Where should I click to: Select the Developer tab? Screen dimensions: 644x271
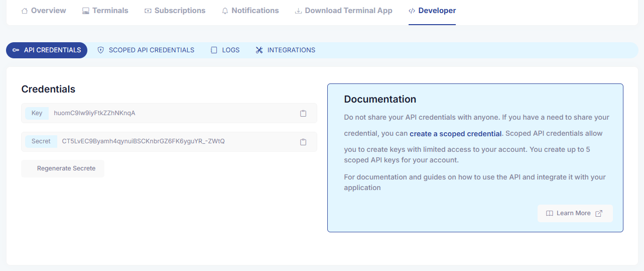pos(432,11)
